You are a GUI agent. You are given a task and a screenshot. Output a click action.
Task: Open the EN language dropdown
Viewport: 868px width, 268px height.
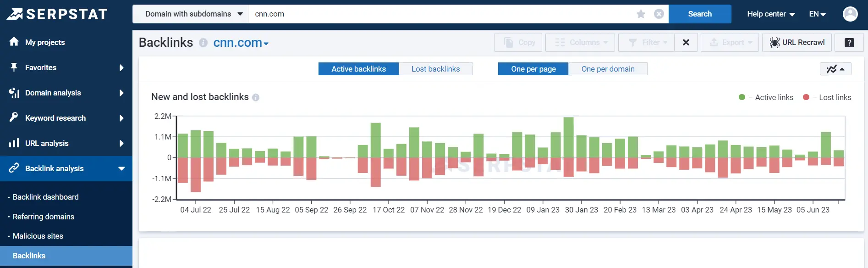[818, 14]
